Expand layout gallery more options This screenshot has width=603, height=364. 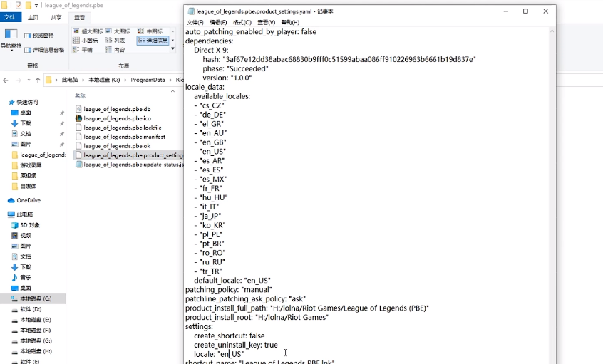coord(172,49)
